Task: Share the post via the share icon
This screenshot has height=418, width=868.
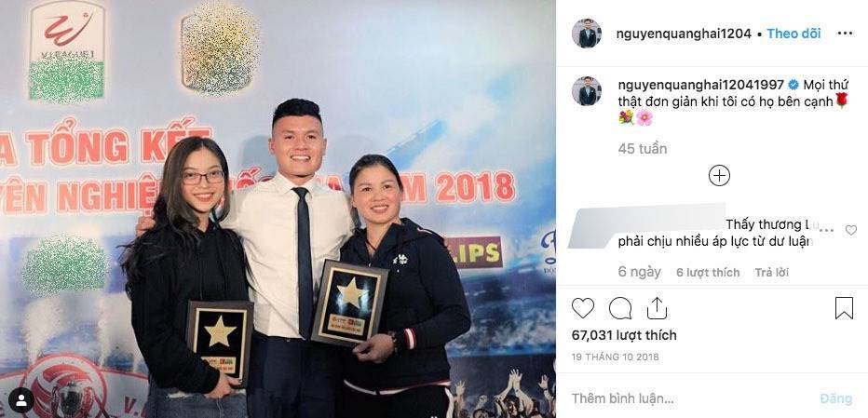Action: [x=657, y=308]
